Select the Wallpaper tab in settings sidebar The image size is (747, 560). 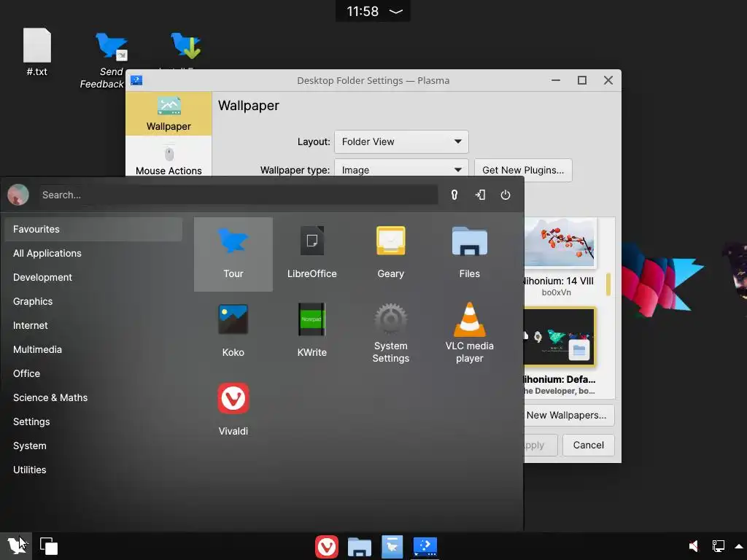pyautogui.click(x=169, y=114)
